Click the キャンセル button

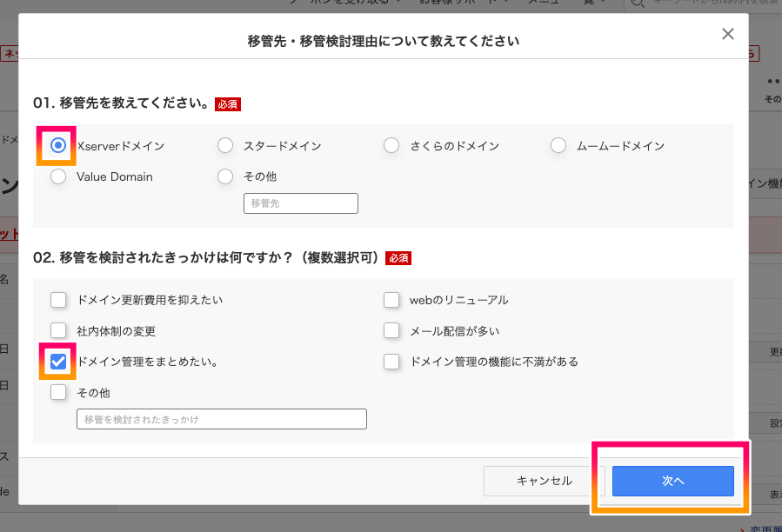(x=545, y=481)
